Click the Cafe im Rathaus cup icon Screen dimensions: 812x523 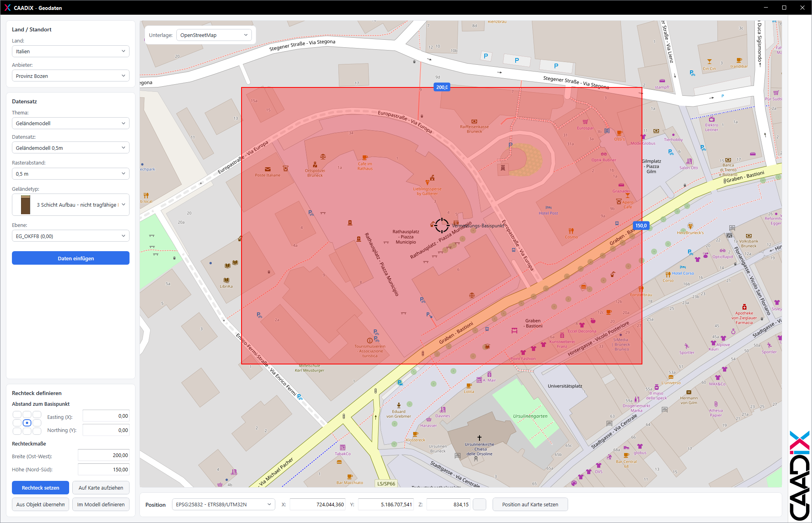click(x=365, y=157)
